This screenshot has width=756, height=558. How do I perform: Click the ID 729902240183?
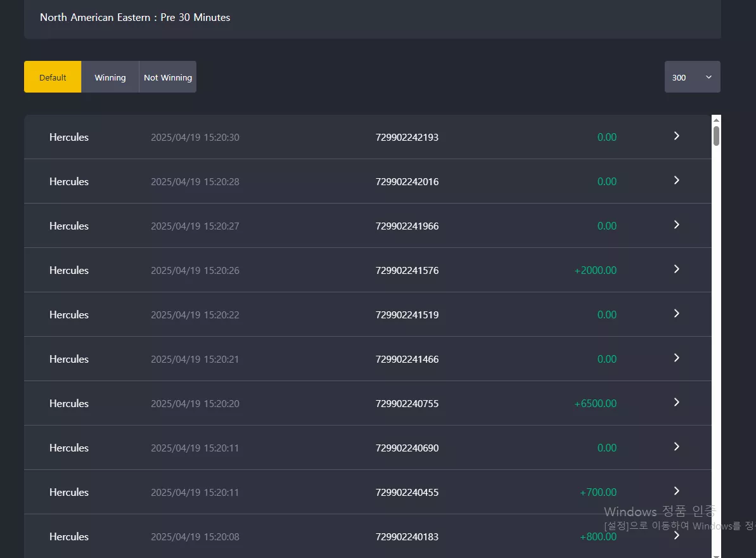(x=407, y=537)
